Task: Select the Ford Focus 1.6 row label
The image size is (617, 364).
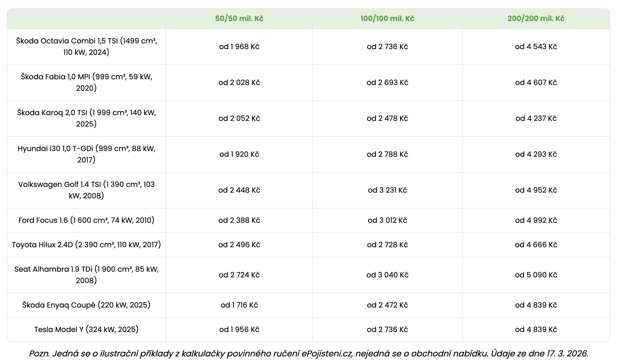Action: [x=86, y=220]
